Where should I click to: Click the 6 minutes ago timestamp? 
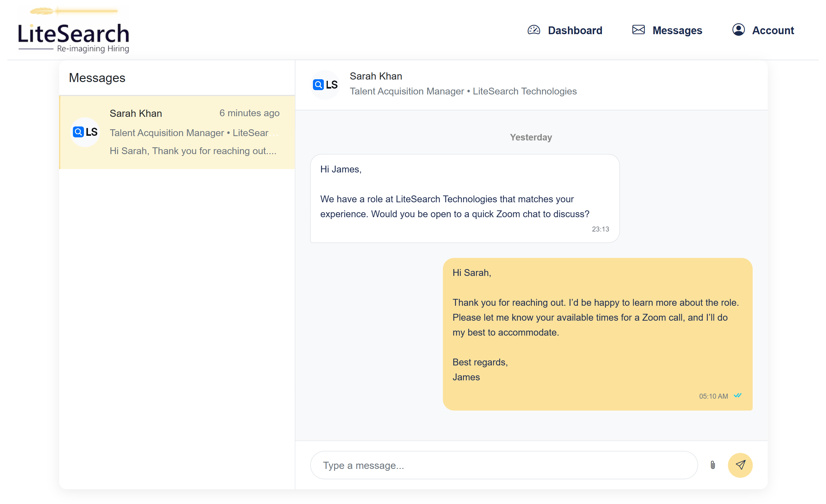249,113
